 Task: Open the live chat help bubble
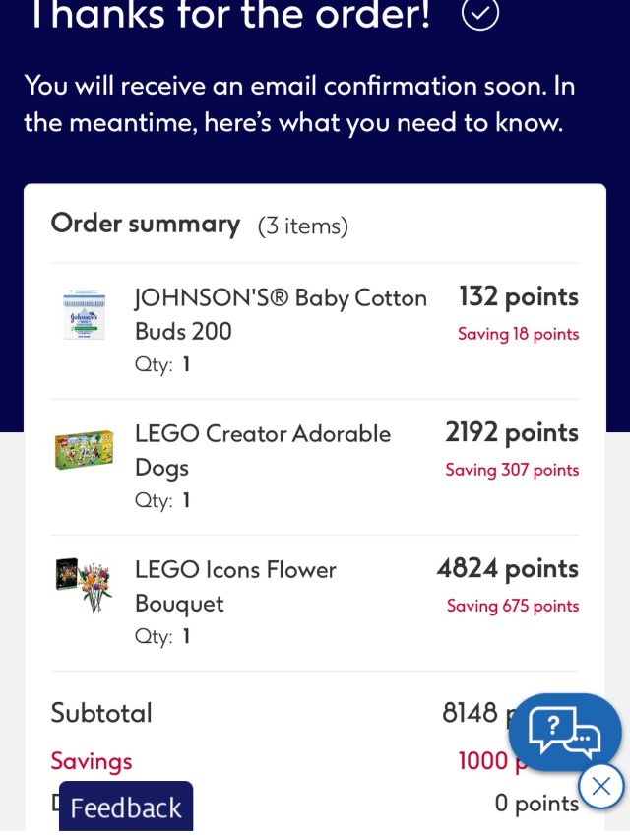[x=564, y=731]
